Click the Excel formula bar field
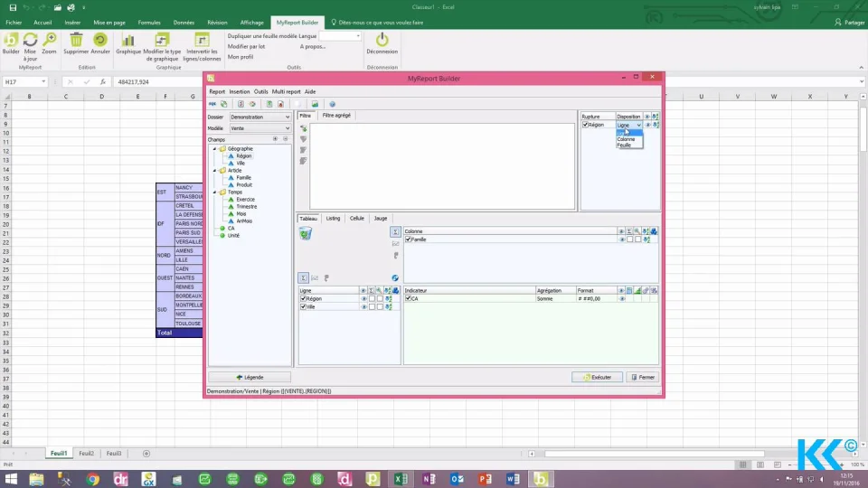The image size is (868, 488). [487, 82]
